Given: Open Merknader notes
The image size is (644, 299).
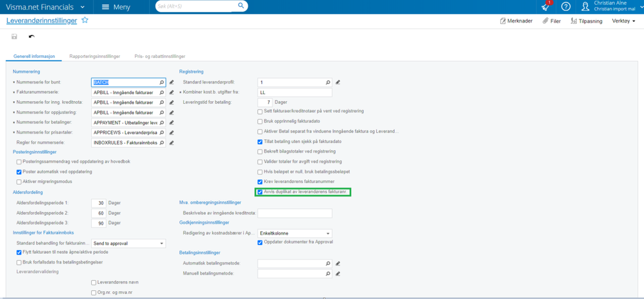Looking at the screenshot, I should [x=516, y=21].
